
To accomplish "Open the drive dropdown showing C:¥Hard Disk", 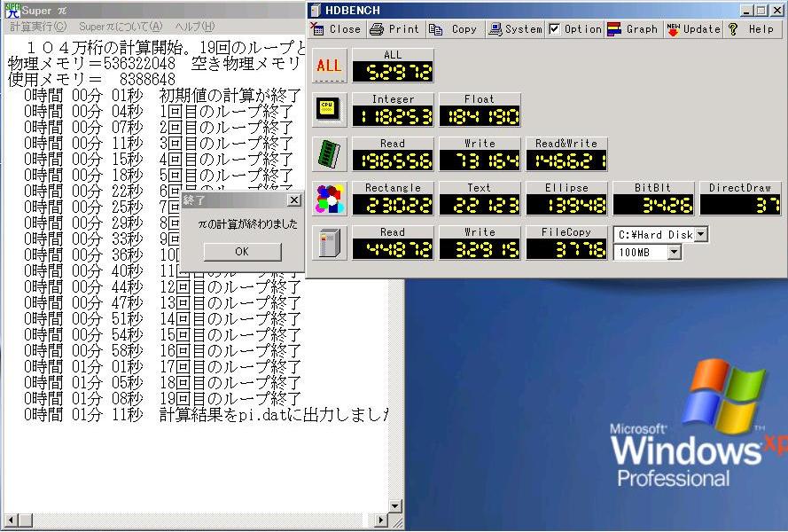I will 701,234.
